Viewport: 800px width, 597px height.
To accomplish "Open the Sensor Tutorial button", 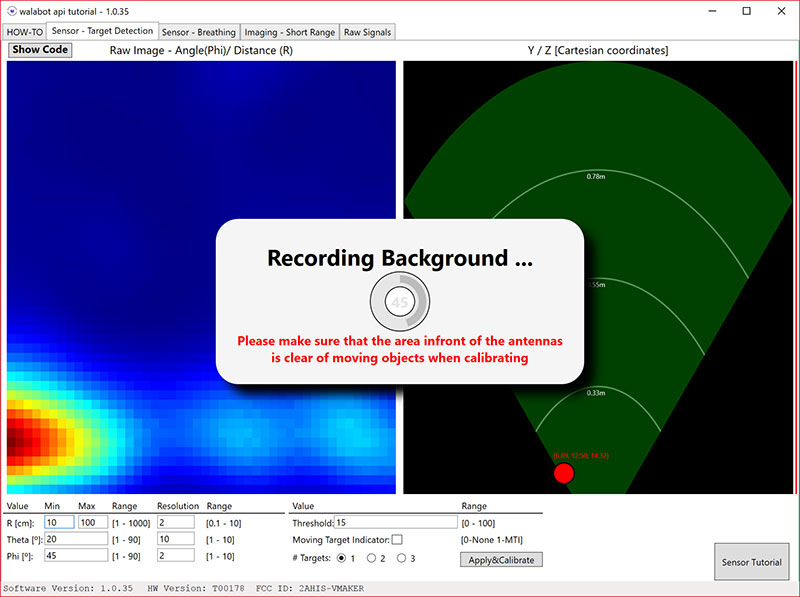I will (x=752, y=562).
